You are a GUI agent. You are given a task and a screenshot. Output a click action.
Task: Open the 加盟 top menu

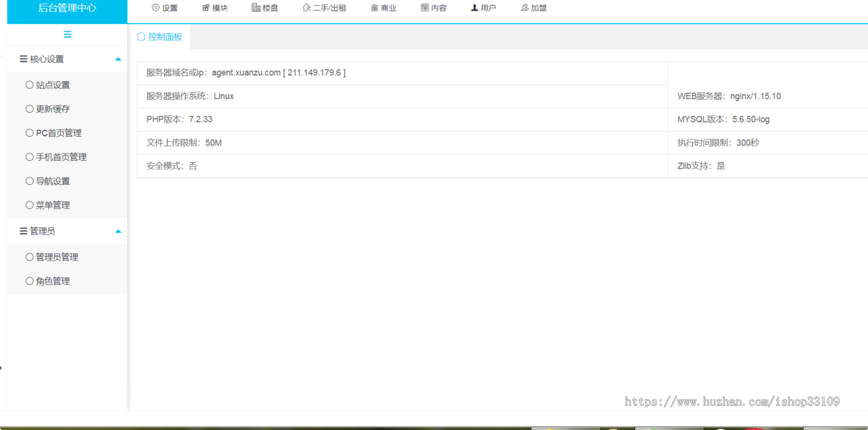point(533,8)
